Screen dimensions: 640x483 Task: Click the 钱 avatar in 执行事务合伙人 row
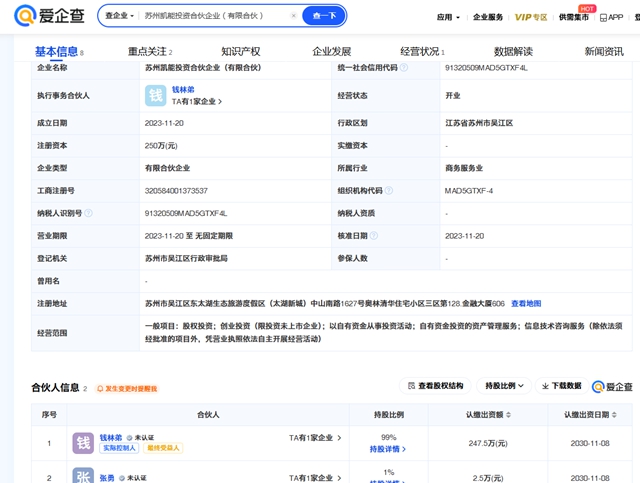[156, 96]
